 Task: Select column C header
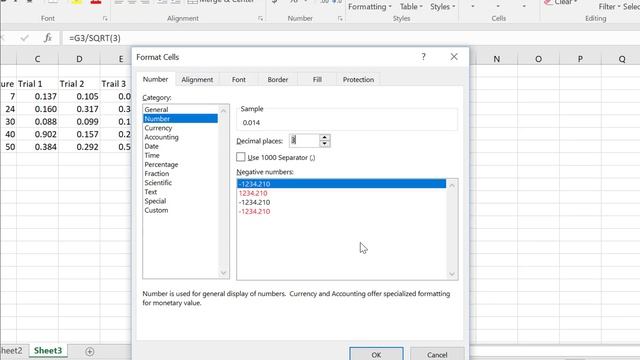point(37,59)
